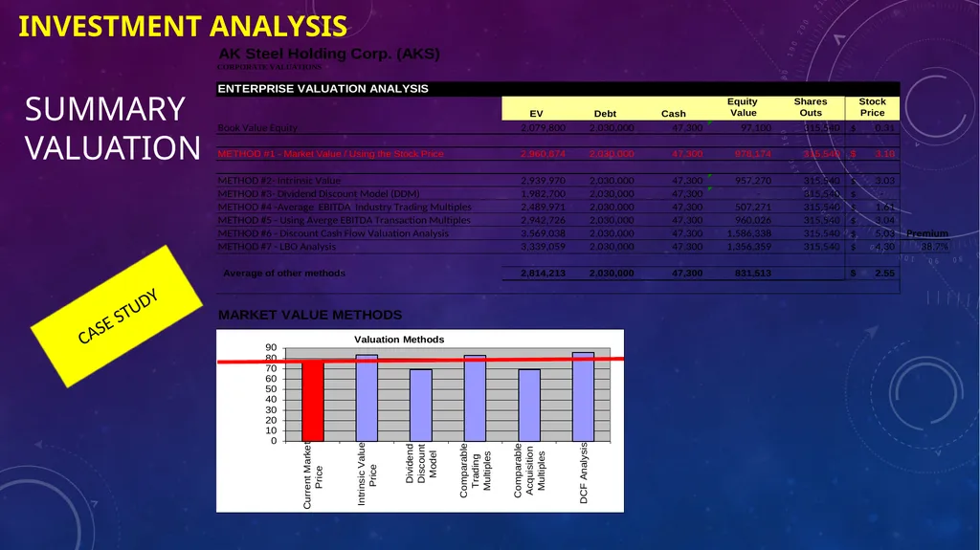Click the 'MARKET VALUE METHODS' heading
This screenshot has height=550, width=980.
[x=310, y=315]
